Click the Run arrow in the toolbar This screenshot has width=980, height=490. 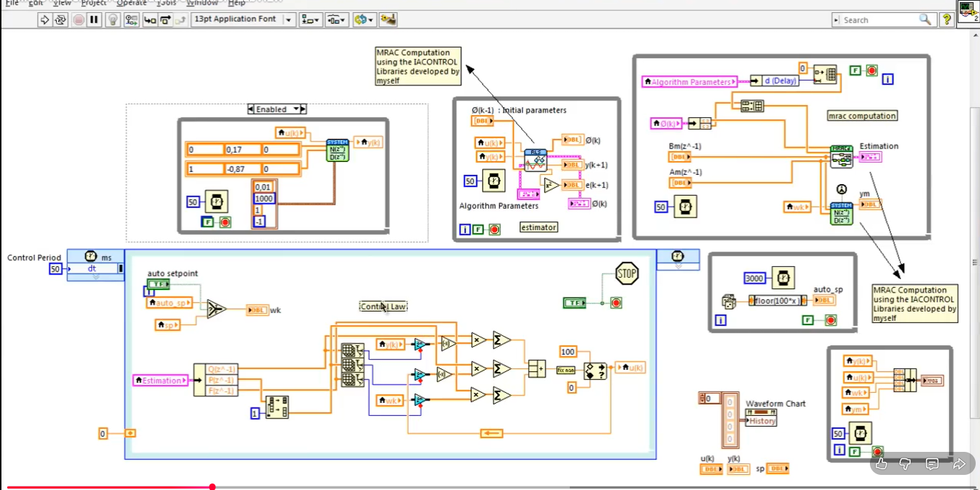click(x=45, y=19)
